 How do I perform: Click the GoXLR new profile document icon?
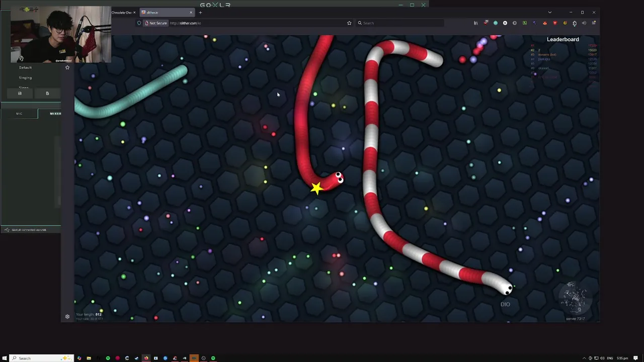[x=47, y=93]
